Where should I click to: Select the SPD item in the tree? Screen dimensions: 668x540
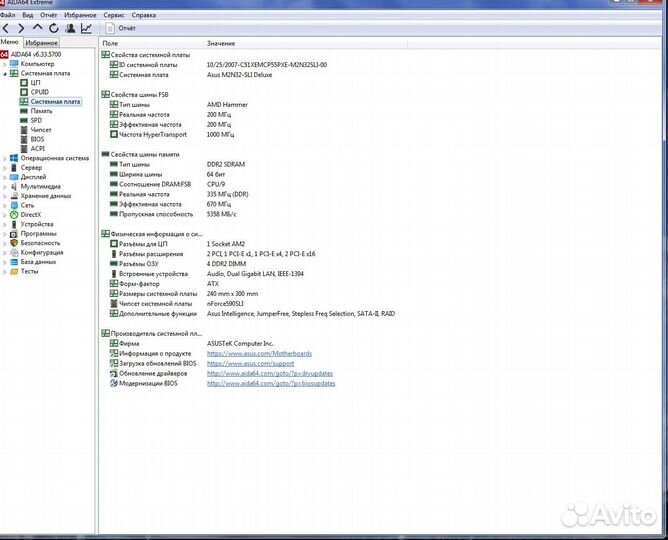36,120
